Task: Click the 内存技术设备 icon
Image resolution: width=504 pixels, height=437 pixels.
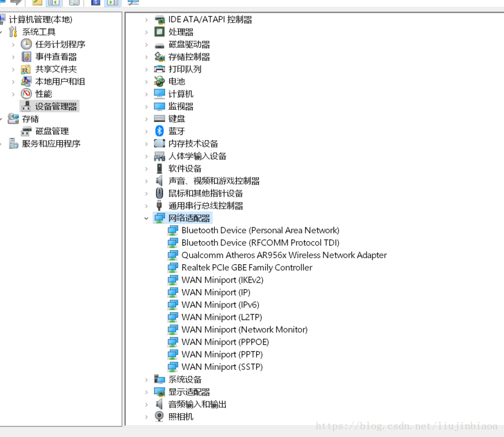Action: (x=160, y=143)
